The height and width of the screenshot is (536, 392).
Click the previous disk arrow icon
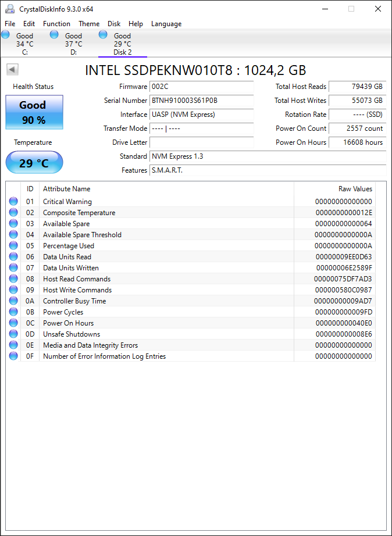pos(12,70)
